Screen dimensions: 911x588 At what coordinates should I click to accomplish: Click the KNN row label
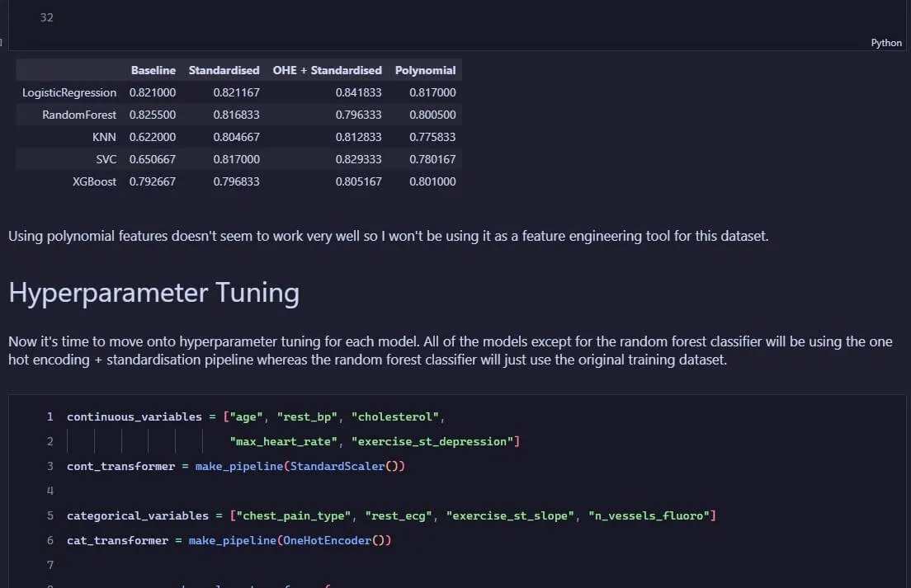tap(105, 137)
